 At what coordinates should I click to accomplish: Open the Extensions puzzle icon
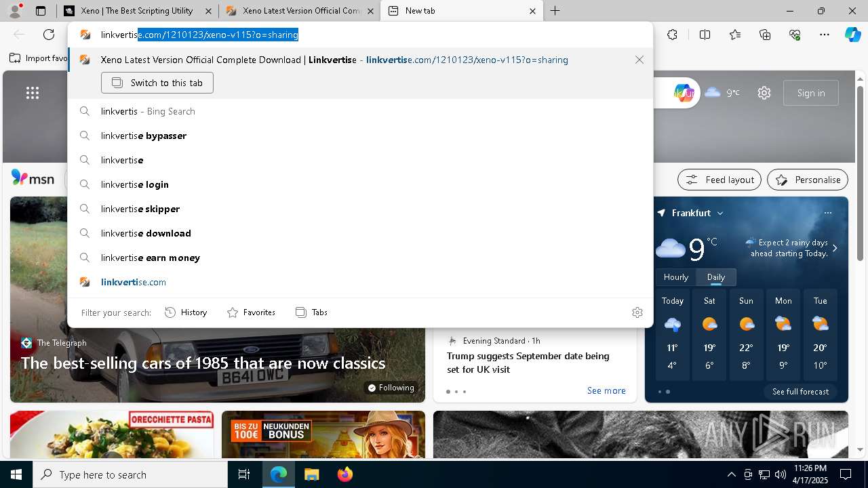(672, 35)
